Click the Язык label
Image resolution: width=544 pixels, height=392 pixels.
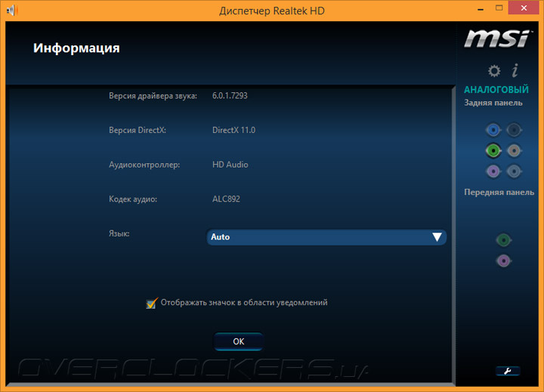(119, 233)
